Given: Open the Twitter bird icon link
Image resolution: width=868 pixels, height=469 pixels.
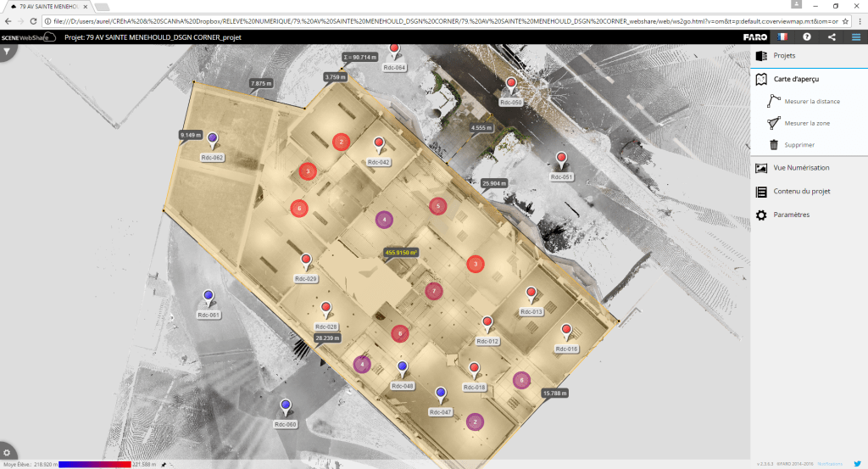Looking at the screenshot, I should click(x=857, y=464).
